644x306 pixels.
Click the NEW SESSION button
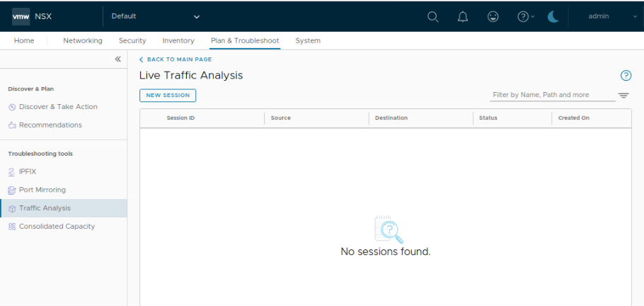(168, 95)
